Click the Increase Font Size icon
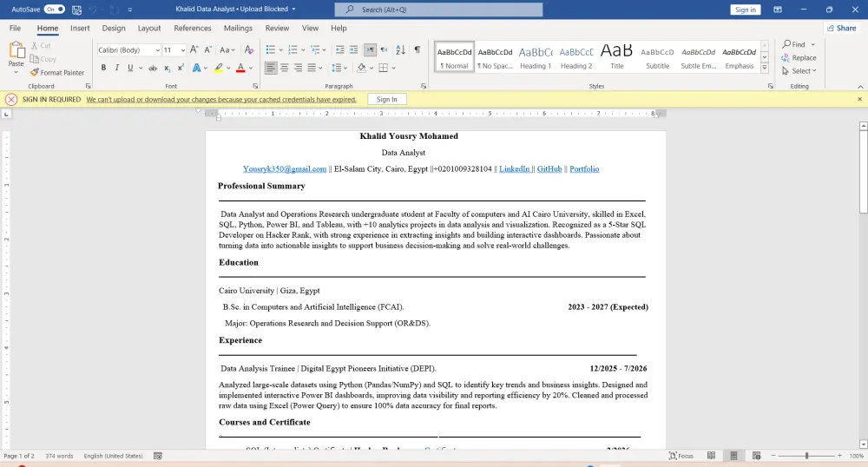 click(194, 49)
